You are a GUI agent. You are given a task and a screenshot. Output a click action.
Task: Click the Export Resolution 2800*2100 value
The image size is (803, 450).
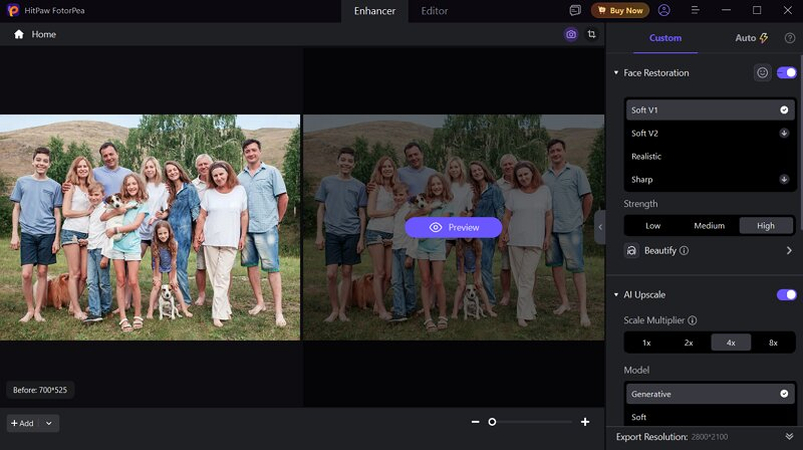pyautogui.click(x=709, y=437)
